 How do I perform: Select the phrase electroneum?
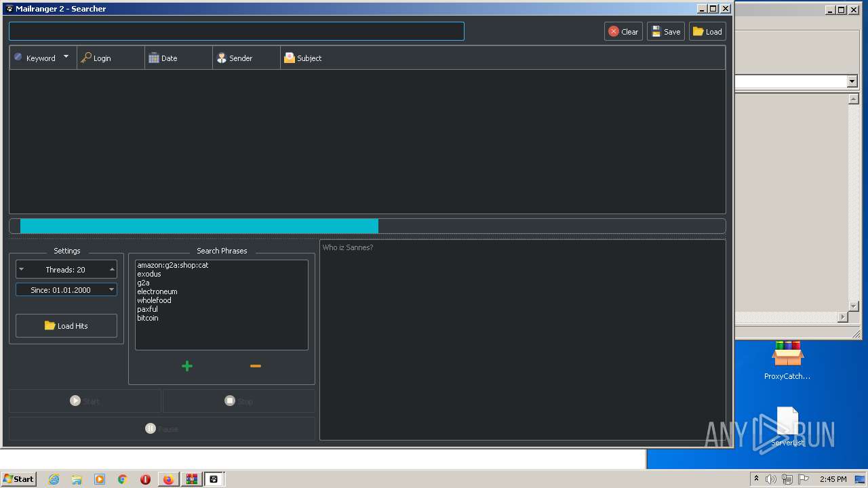tap(157, 291)
